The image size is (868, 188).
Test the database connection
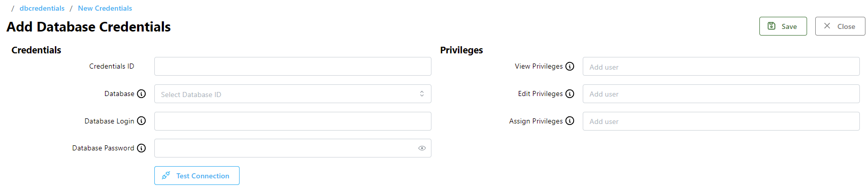tap(197, 175)
